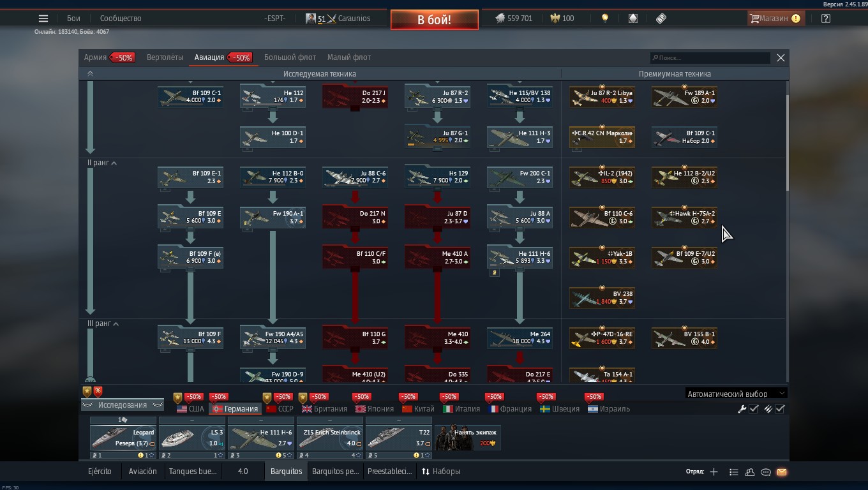Open the Бои menu
Screen dimensions: 868x490
pyautogui.click(x=74, y=19)
